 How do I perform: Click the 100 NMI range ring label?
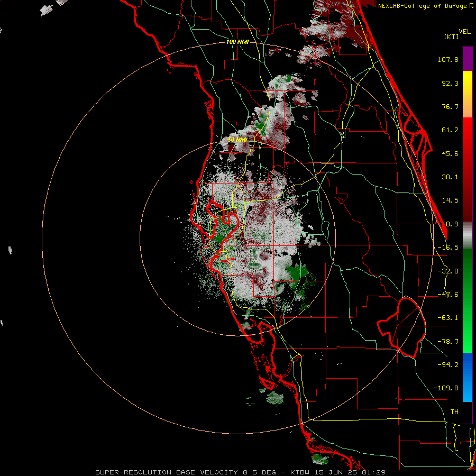click(x=237, y=42)
